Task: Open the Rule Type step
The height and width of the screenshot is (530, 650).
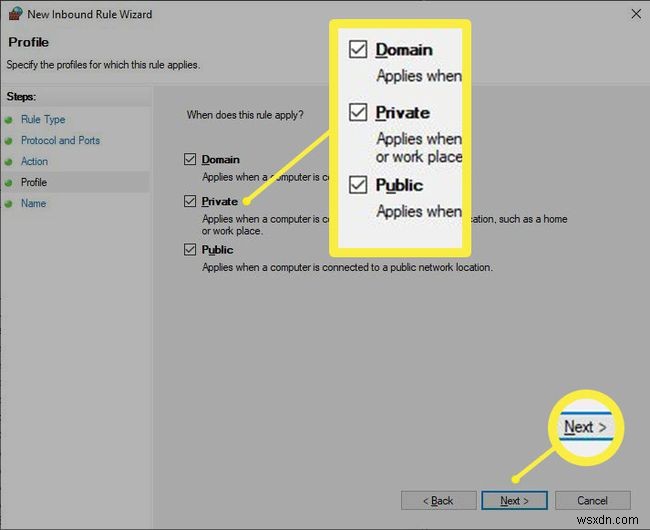Action: 43,119
